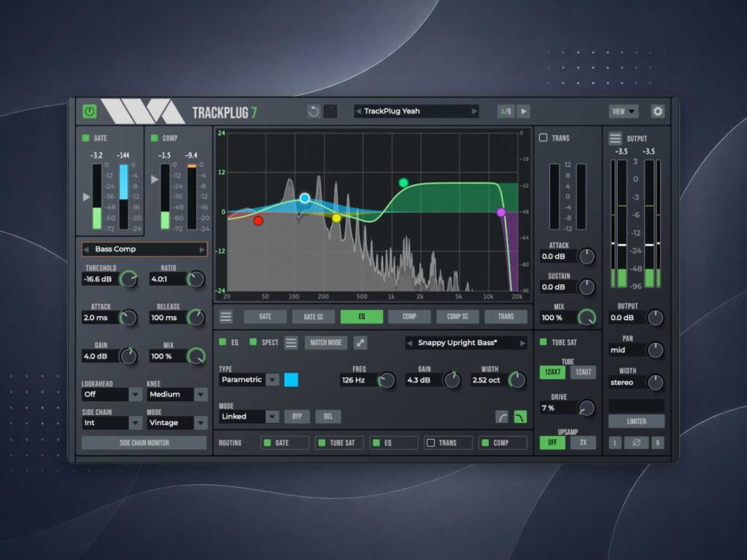Click the Gate meter threshold arrow
The image size is (747, 560).
pyautogui.click(x=86, y=197)
